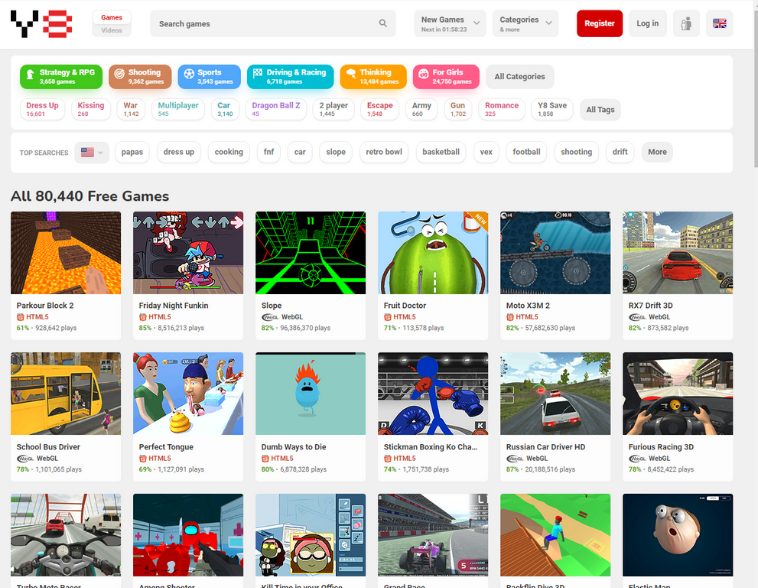Click the retro bowl top search

[384, 152]
